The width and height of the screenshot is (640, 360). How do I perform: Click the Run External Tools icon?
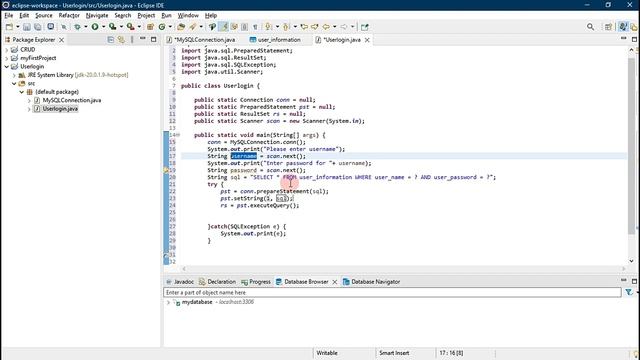coord(130,27)
